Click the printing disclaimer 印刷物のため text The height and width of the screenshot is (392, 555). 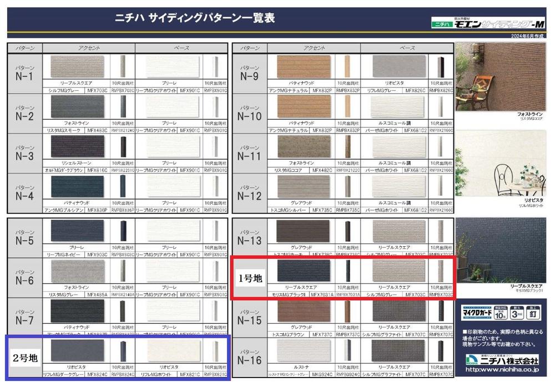pyautogui.click(x=503, y=338)
